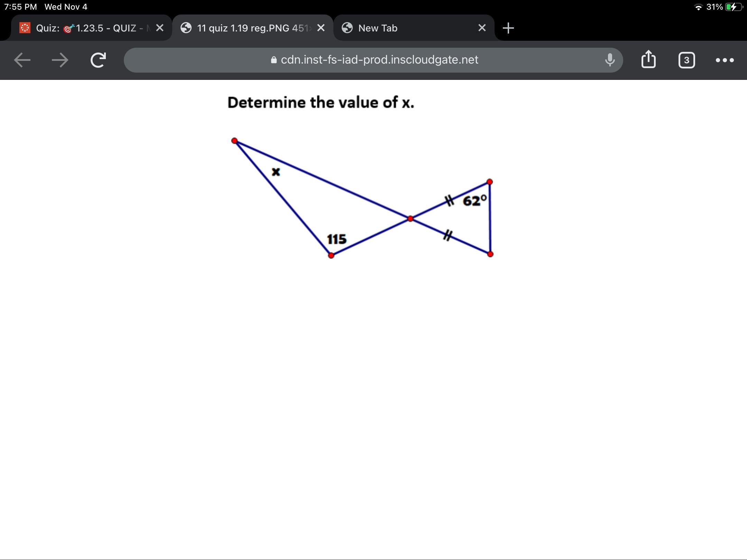The height and width of the screenshot is (560, 747).
Task: Tap the Wi-Fi status icon
Action: (698, 7)
